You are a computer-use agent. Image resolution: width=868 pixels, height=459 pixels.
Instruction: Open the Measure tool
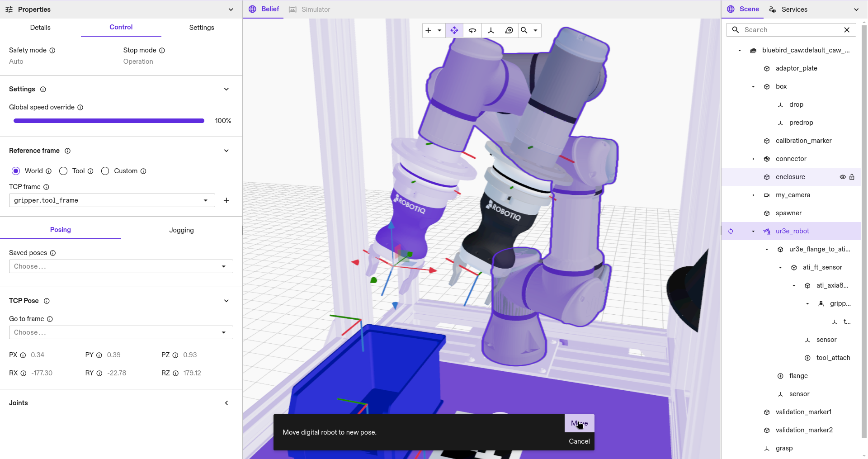tap(509, 30)
